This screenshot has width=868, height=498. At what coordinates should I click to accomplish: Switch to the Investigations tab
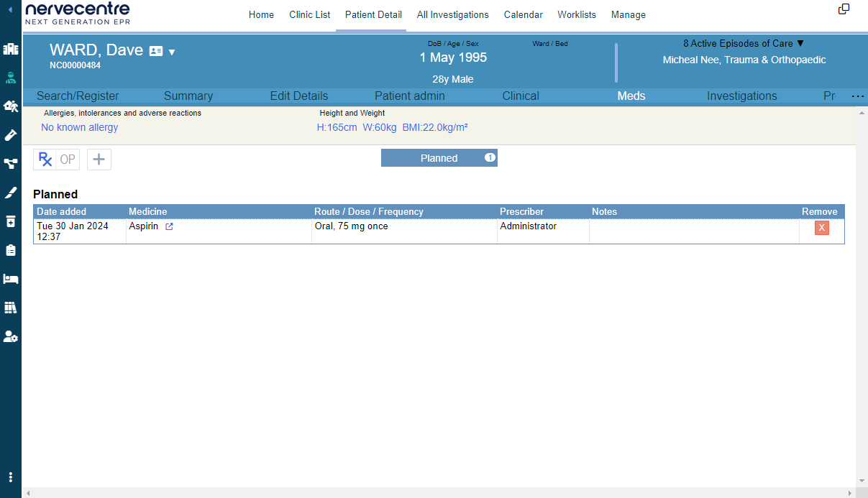(x=741, y=96)
